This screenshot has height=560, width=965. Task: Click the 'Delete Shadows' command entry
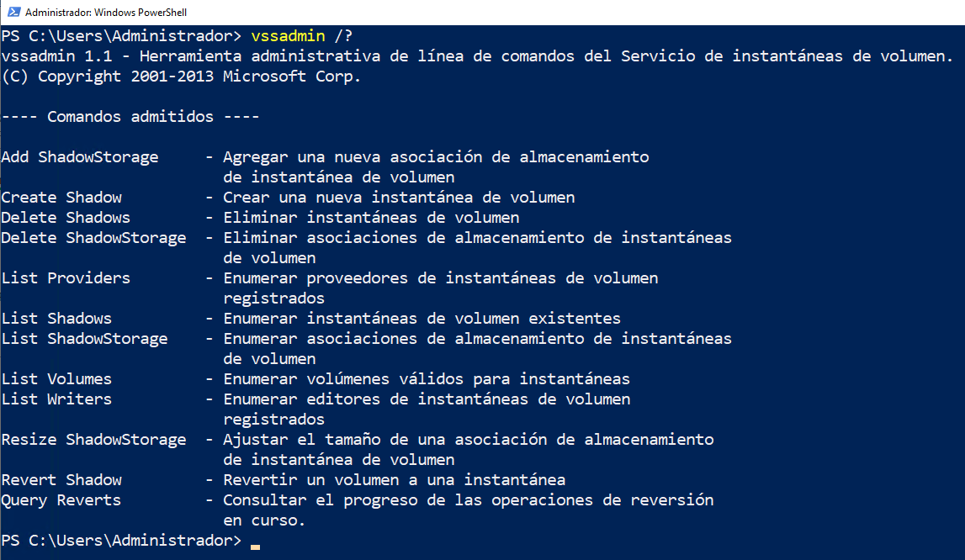pyautogui.click(x=66, y=218)
